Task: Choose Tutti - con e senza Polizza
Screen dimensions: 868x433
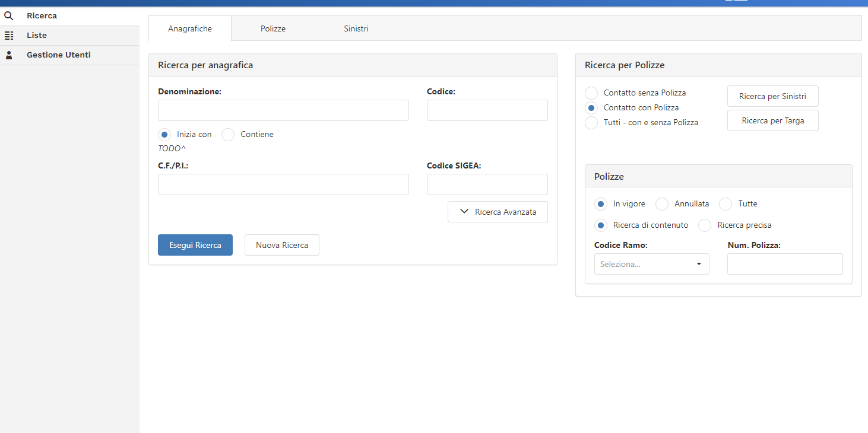Action: [x=591, y=123]
